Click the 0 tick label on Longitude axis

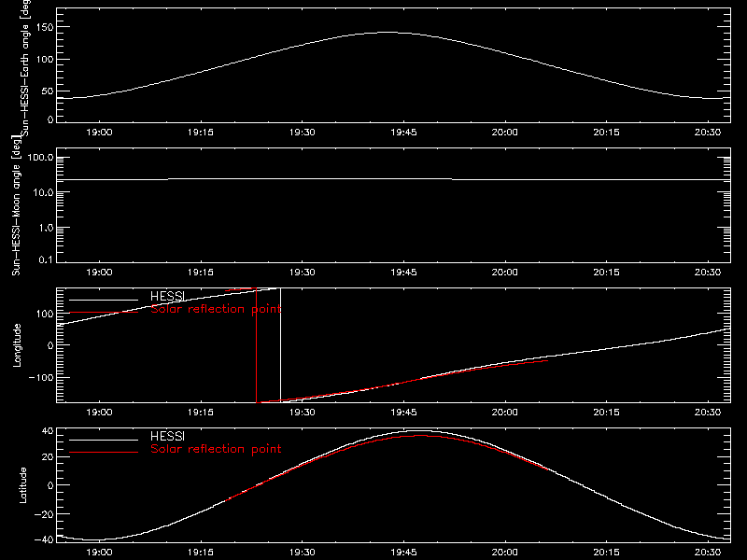point(50,345)
